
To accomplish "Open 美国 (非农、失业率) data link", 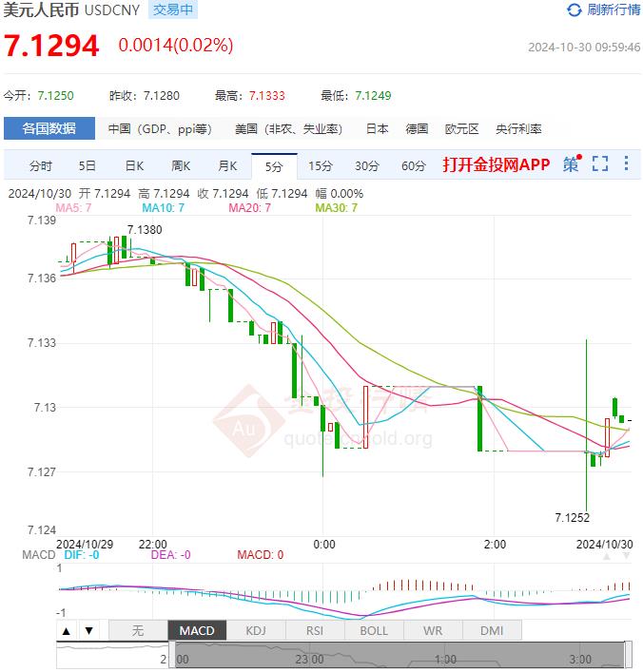I will tap(287, 128).
